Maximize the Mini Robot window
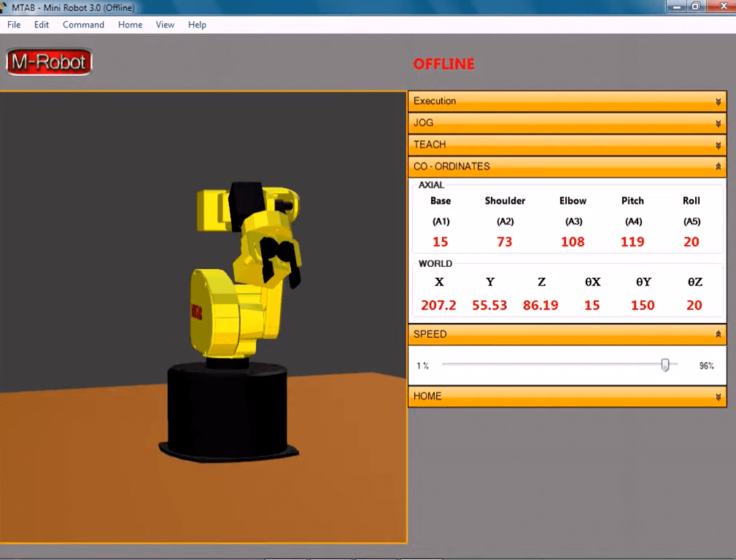The width and height of the screenshot is (736, 560). 696,6
